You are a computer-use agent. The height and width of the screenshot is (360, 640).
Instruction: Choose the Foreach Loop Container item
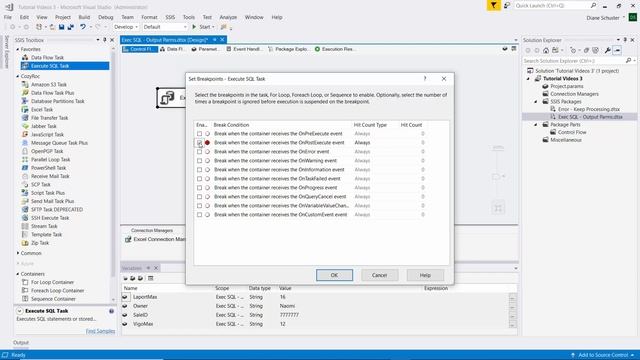pos(57,291)
